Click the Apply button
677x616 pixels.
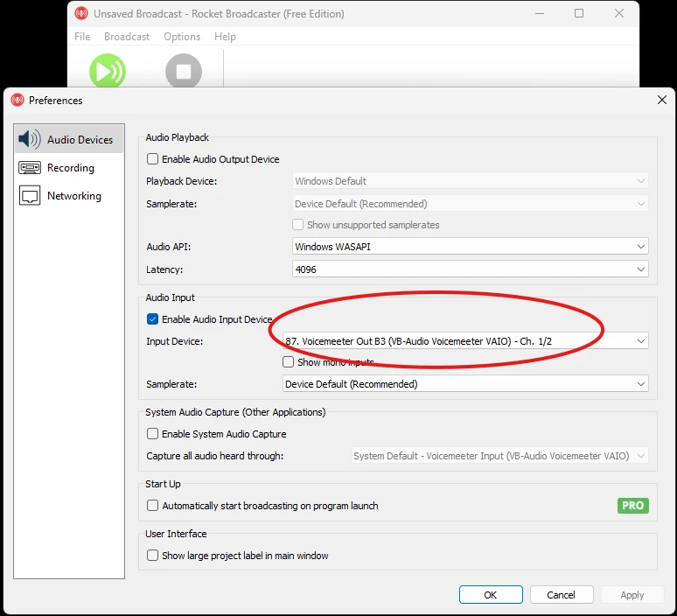click(x=632, y=594)
